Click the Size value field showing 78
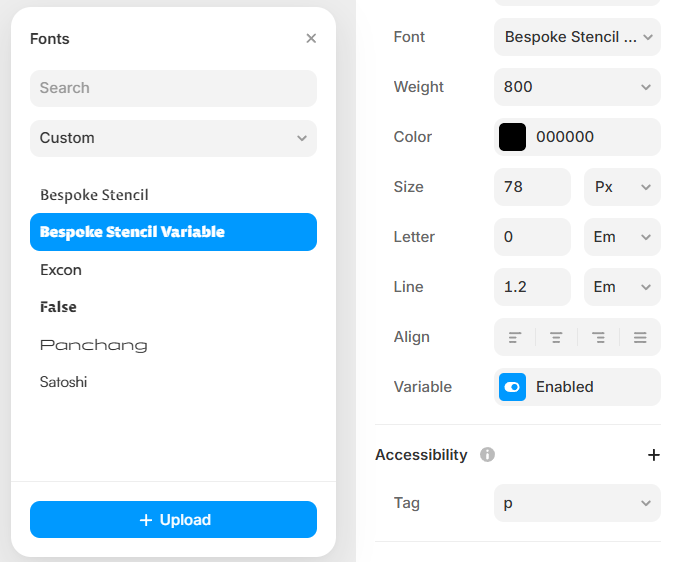This screenshot has height=562, width=678. 532,187
